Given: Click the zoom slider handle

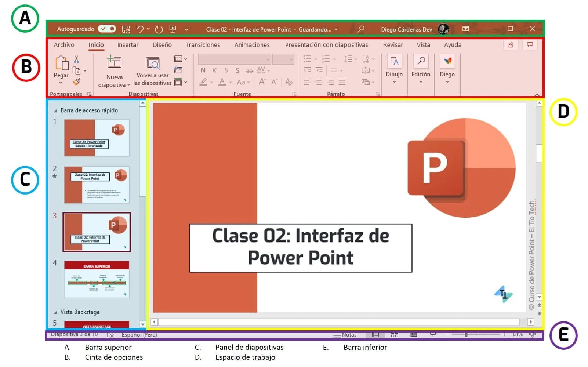Looking at the screenshot, I should click(466, 334).
